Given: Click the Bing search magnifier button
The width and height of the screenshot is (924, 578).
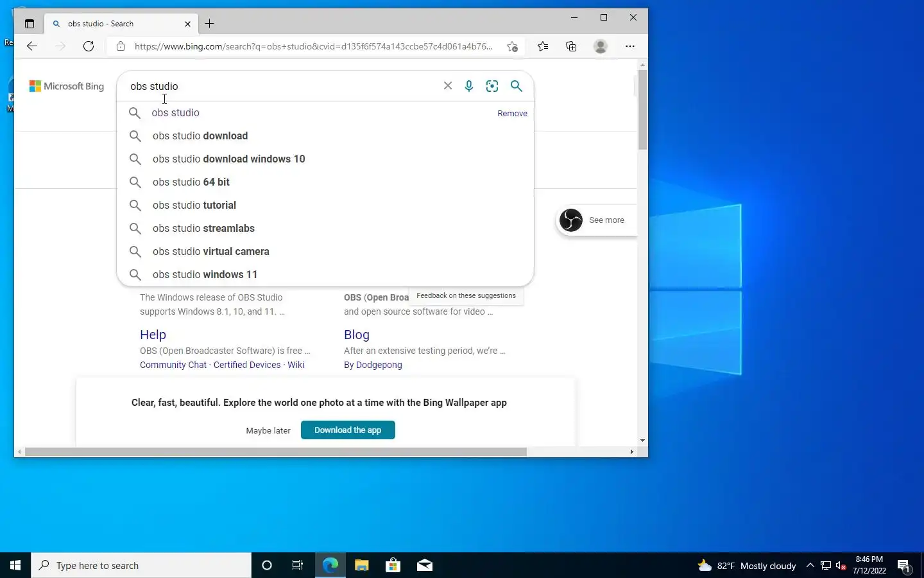Looking at the screenshot, I should coord(517,86).
